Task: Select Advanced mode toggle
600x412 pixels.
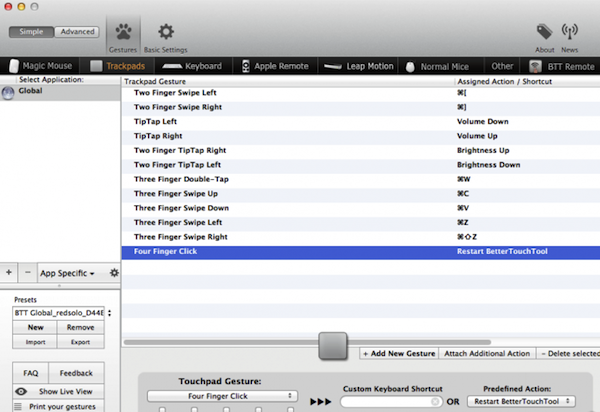Action: (77, 32)
